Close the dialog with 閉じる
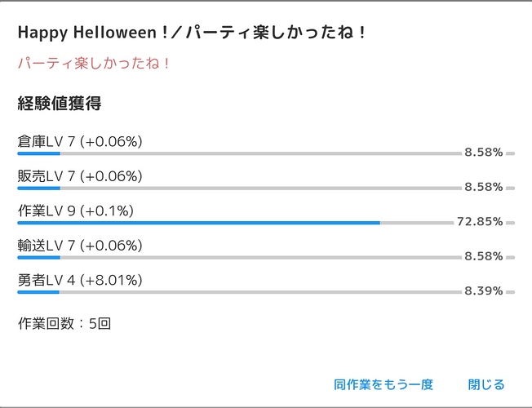 pyautogui.click(x=486, y=384)
